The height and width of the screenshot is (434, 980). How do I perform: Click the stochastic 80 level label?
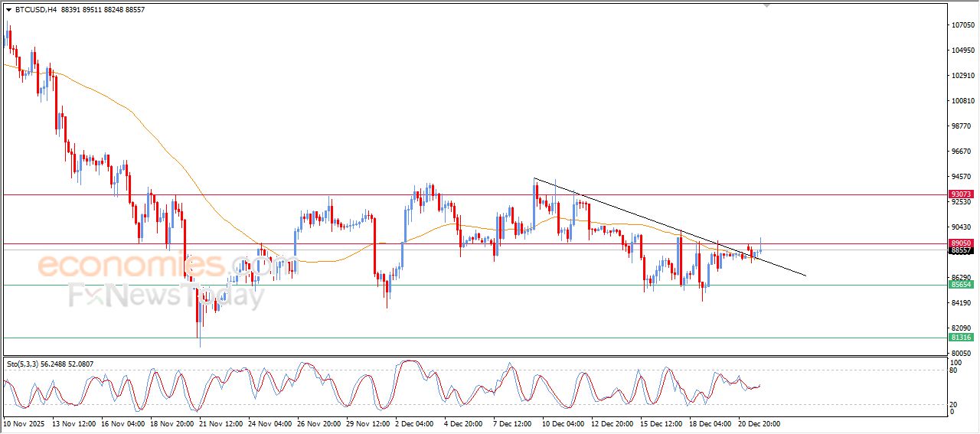(955, 370)
